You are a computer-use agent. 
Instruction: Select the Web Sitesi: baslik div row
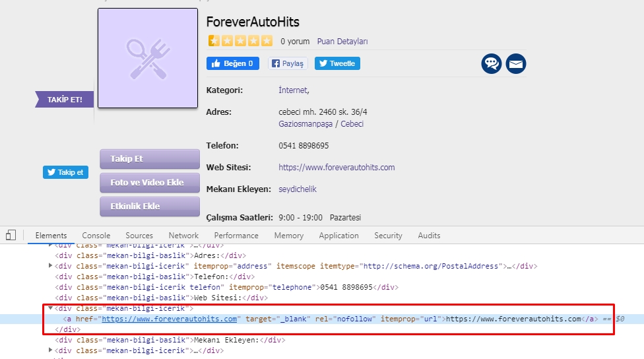[162, 298]
